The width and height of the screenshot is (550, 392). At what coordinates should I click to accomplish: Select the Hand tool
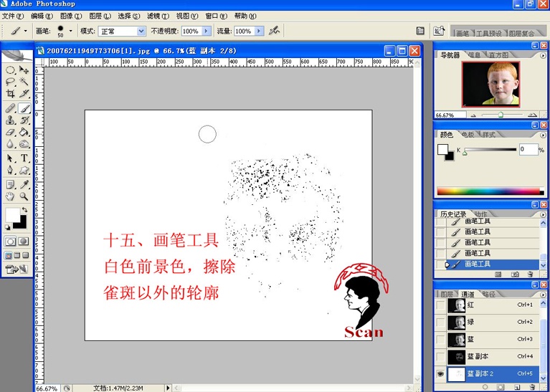click(10, 196)
